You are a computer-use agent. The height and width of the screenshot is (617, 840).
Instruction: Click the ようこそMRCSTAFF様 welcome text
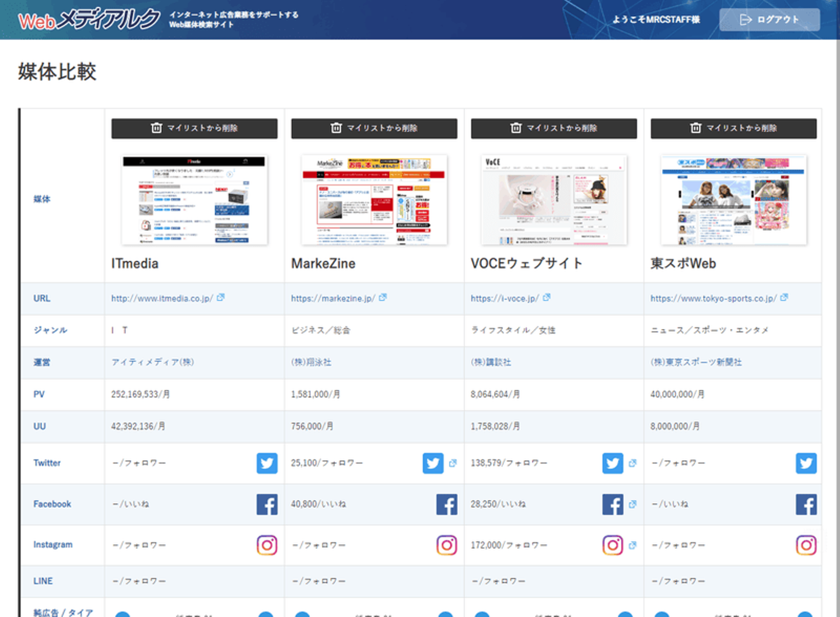(656, 20)
